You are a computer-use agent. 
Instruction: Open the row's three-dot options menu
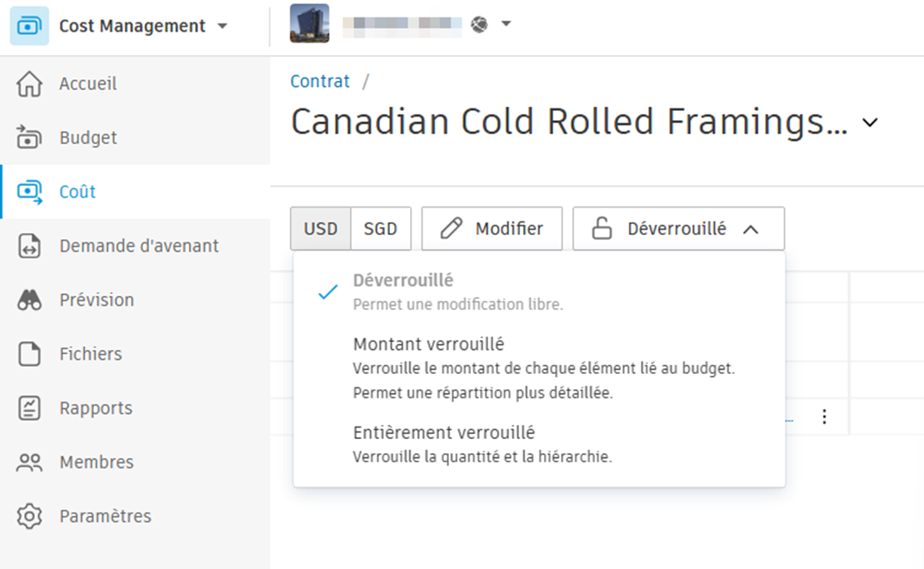[824, 417]
